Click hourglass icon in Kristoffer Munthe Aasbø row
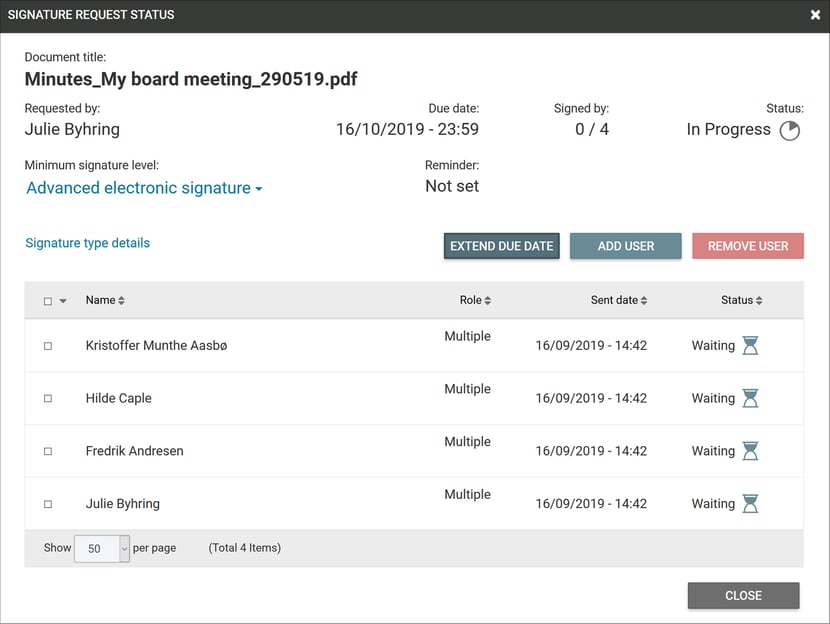 (x=750, y=345)
